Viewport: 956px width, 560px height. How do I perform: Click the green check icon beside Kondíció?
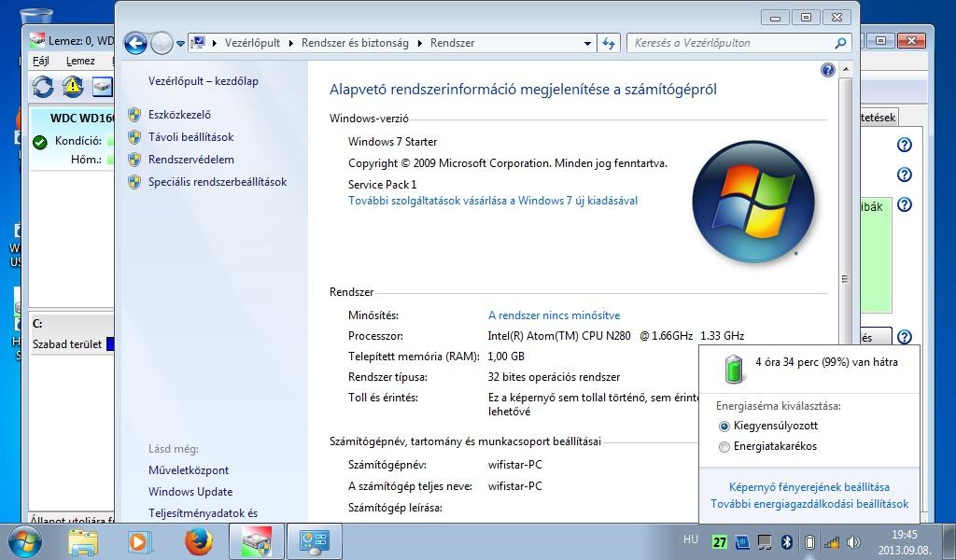click(x=39, y=143)
